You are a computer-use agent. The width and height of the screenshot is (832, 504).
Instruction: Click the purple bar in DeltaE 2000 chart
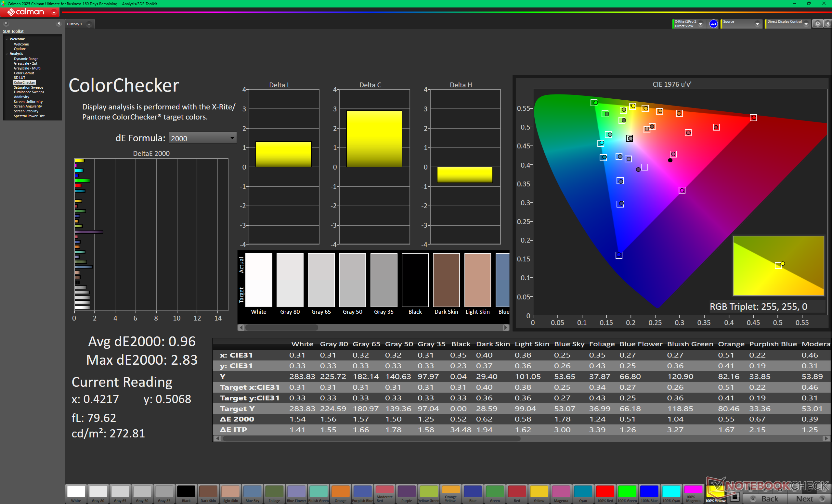[88, 232]
